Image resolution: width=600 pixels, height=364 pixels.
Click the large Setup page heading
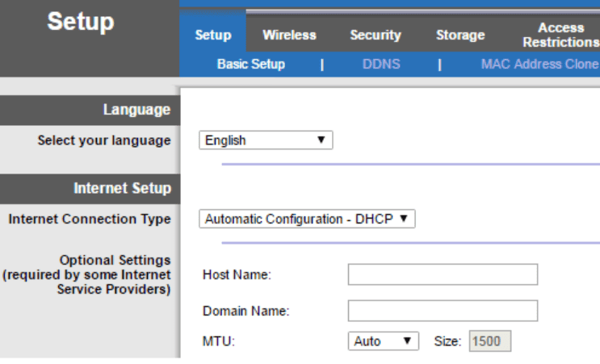(x=81, y=22)
